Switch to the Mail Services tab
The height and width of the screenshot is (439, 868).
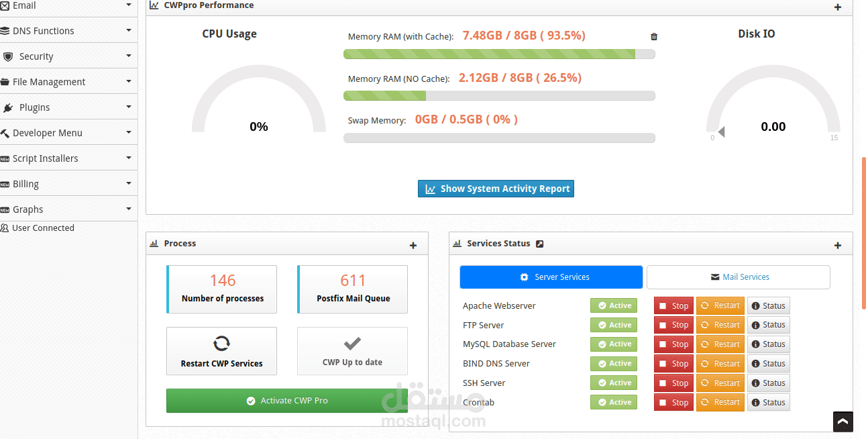739,277
